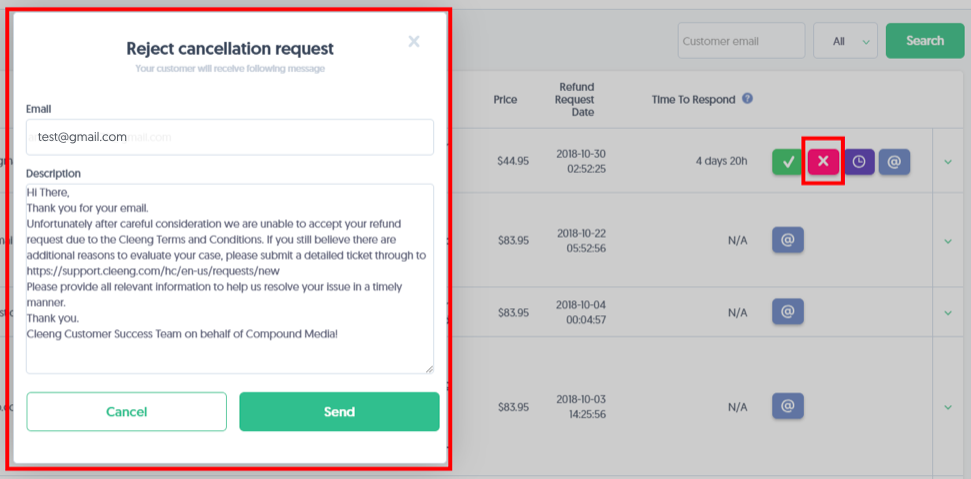Click the pink reject X icon
Screen dimensions: 971x479
823,162
